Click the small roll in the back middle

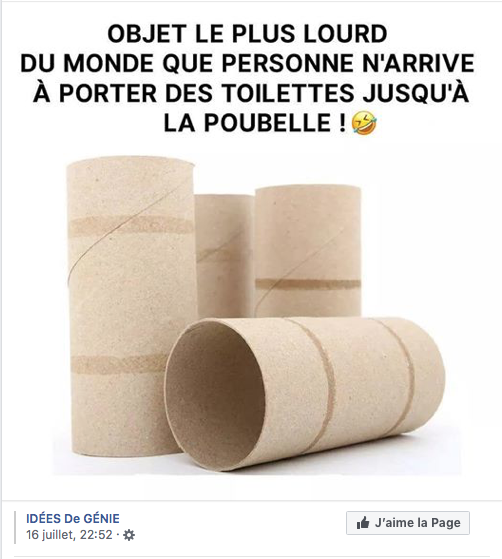(225, 257)
